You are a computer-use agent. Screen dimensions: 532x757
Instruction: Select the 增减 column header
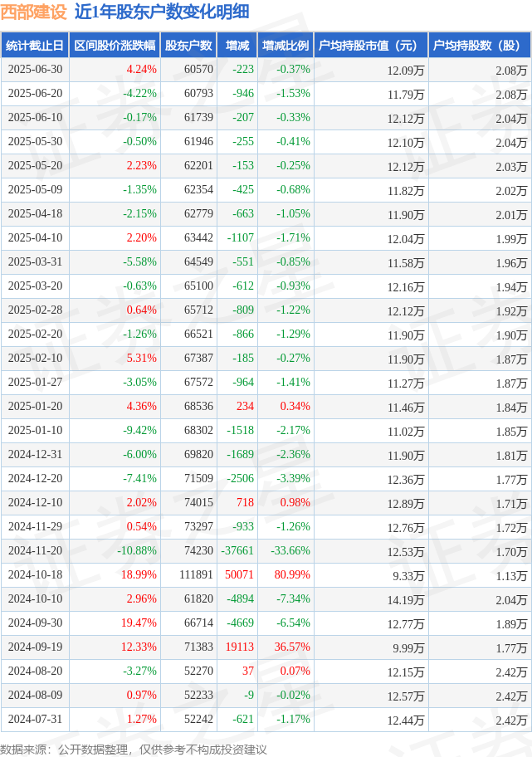point(237,46)
